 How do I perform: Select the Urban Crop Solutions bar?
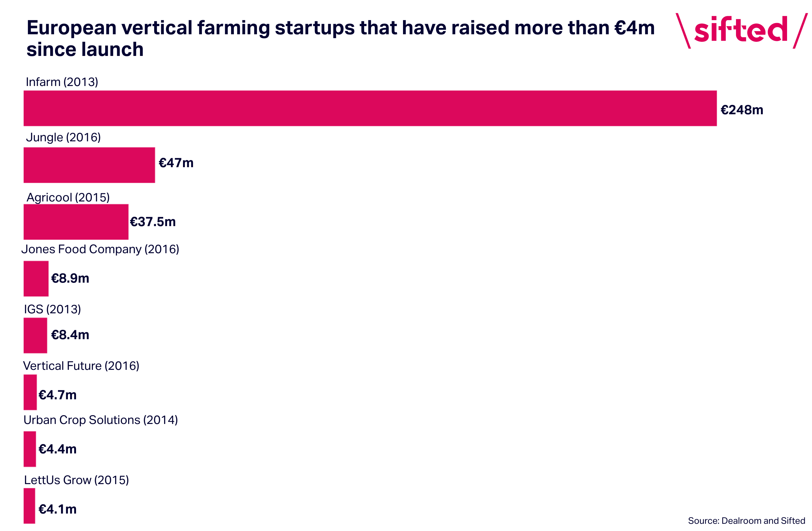30,449
